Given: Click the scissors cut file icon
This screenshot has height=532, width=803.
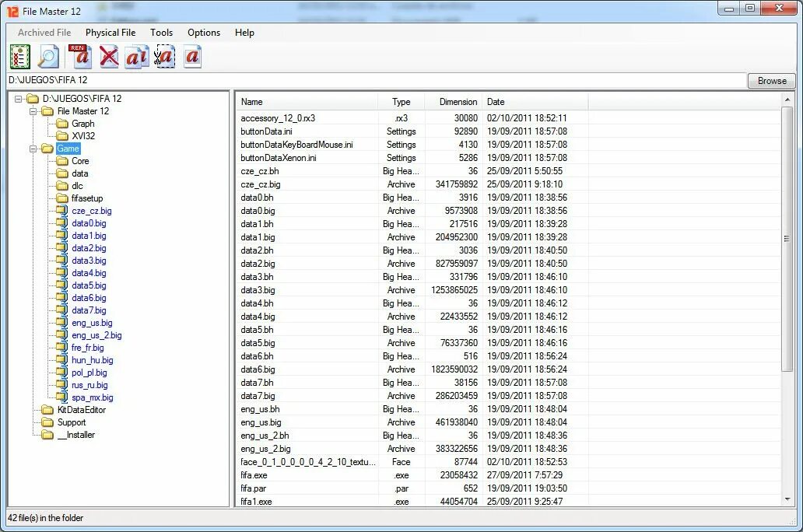Looking at the screenshot, I should 165,56.
